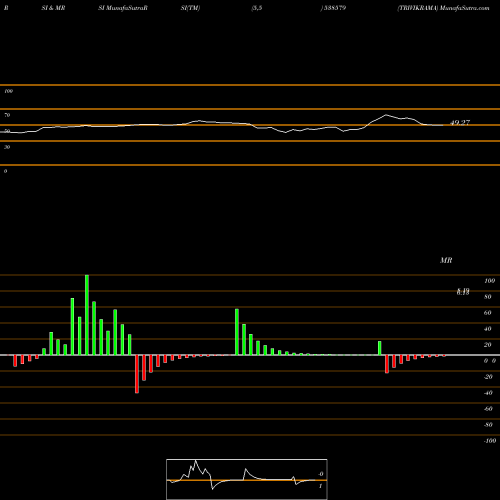The width and height of the screenshot is (500, 500).
Task: Open the mini overview chart thumbnail
Action: tap(247, 479)
